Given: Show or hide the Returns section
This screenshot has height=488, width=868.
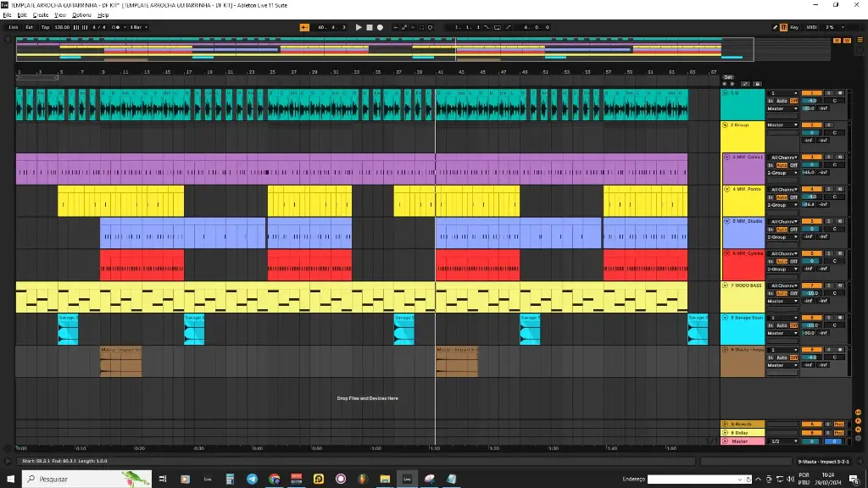Looking at the screenshot, I should click(858, 421).
